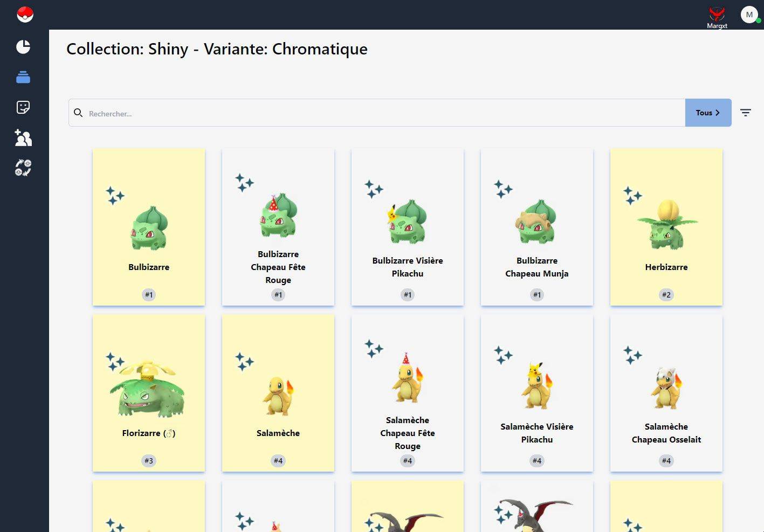This screenshot has height=532, width=764.
Task: Click shiny sparkle on Bulbizarre Visière Pikachu
Action: pyautogui.click(x=374, y=189)
